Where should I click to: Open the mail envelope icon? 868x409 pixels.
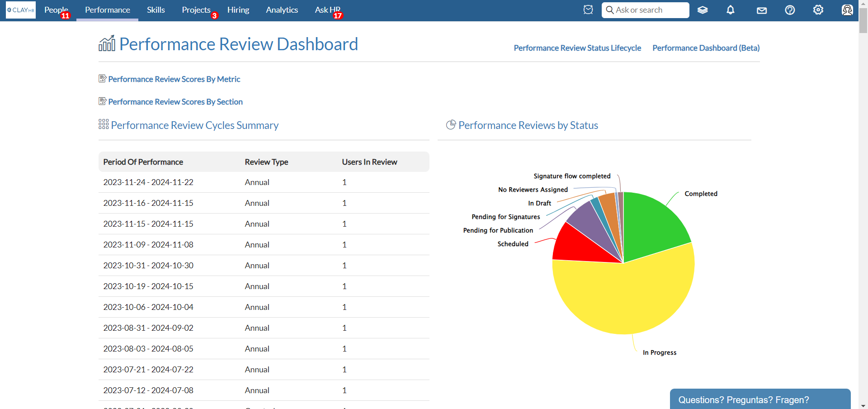762,10
